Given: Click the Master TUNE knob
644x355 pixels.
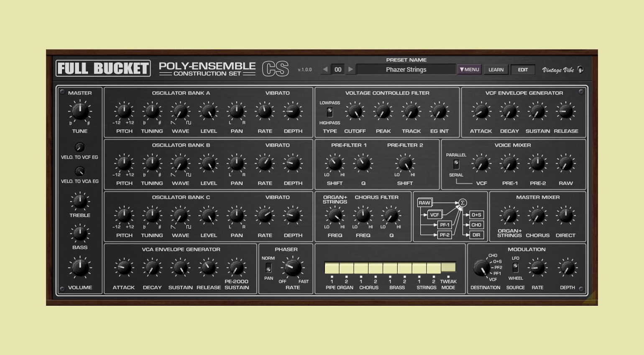Looking at the screenshot, I should click(x=79, y=111).
